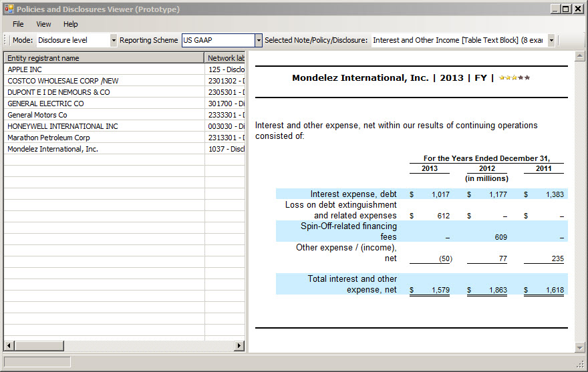588x372 pixels.
Task: Click the Interest expense, debt row label
Action: coord(353,194)
